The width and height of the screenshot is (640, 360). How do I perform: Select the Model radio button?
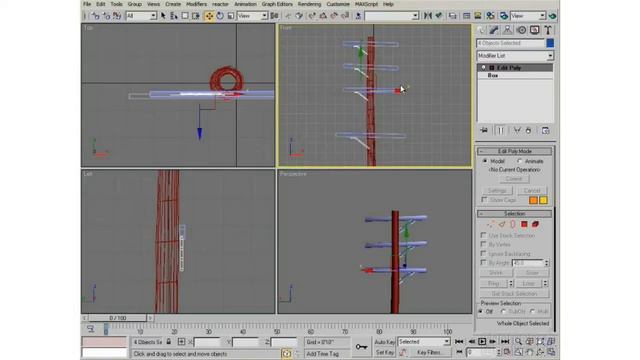(x=485, y=161)
